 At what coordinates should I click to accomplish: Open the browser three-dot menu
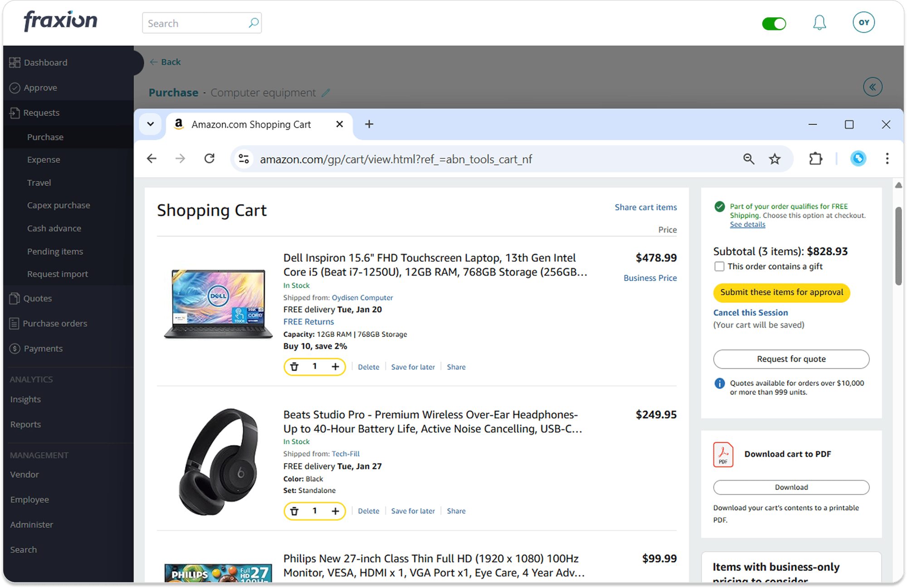(x=887, y=159)
